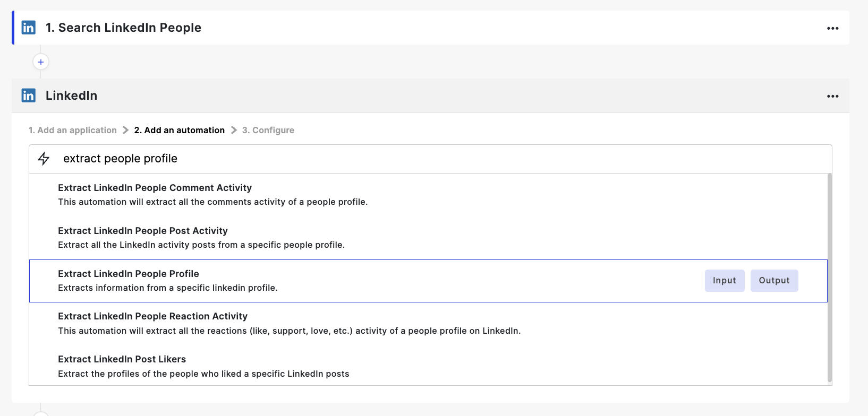Open the three-dot menu for Search LinkedIn People
Viewport: 868px width, 416px height.
point(832,28)
